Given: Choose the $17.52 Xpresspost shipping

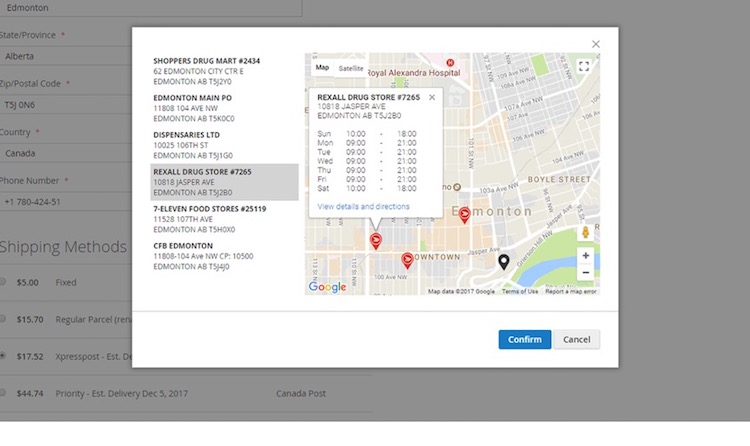Looking at the screenshot, I should point(3,356).
